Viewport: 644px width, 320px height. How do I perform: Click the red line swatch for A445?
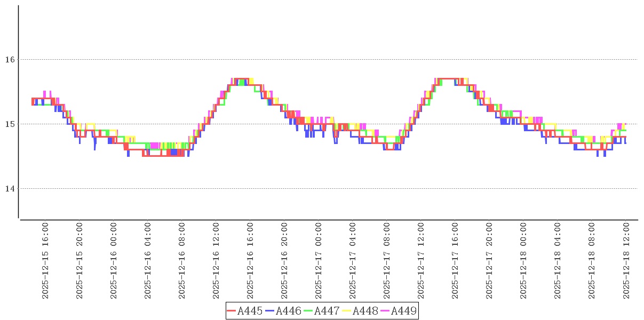click(x=232, y=311)
